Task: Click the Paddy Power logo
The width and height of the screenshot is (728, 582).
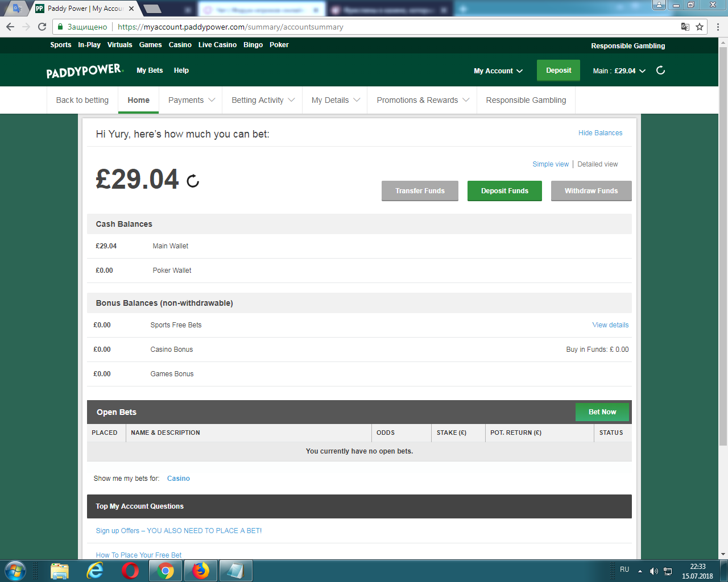Action: coord(84,70)
